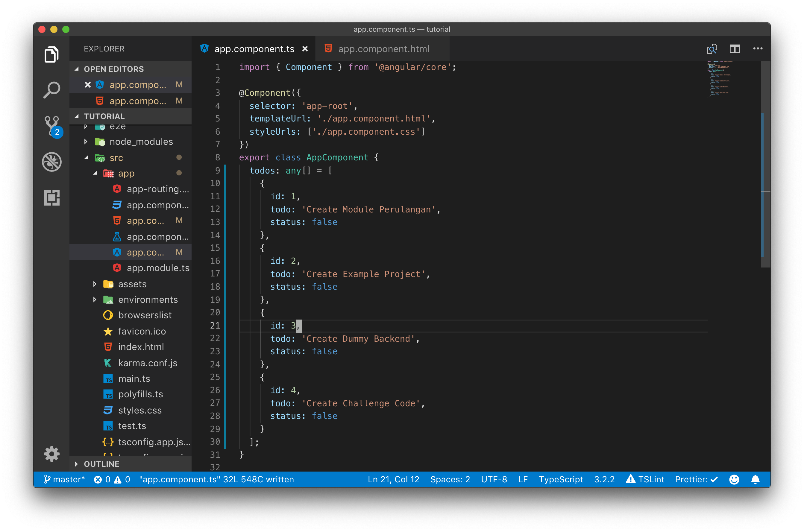The image size is (804, 532).
Task: Split the editor to the right
Action: (735, 49)
